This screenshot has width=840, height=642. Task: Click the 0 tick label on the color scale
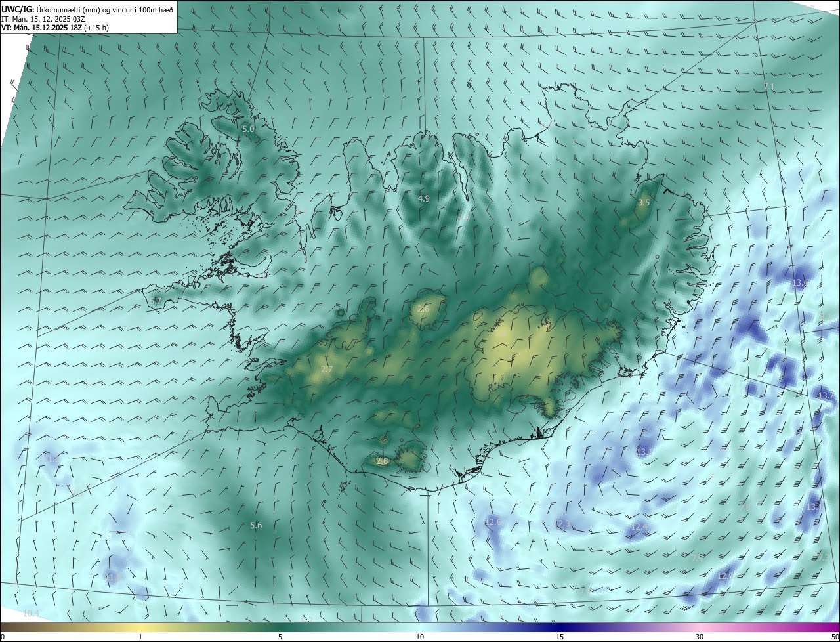pos(3,637)
